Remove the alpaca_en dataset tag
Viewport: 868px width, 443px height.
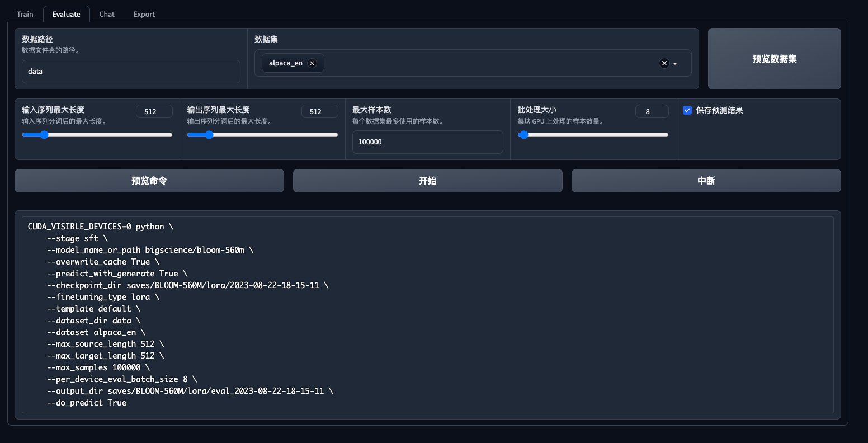click(312, 63)
